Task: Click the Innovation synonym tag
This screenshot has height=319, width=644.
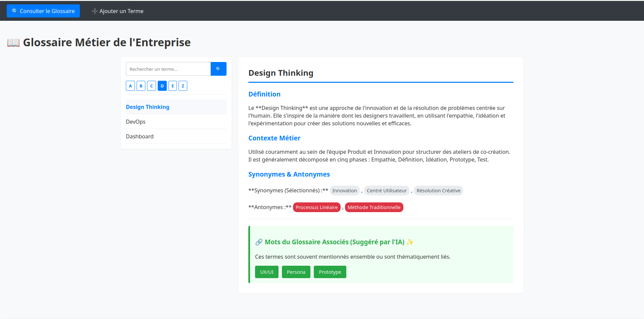Action: pyautogui.click(x=344, y=191)
